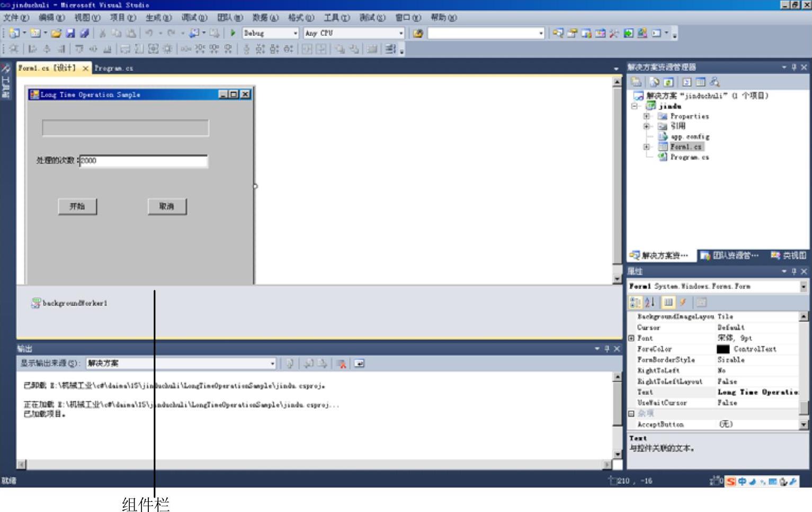Switch to the Program.cs tab
Image resolution: width=812 pixels, height=512 pixels.
114,68
